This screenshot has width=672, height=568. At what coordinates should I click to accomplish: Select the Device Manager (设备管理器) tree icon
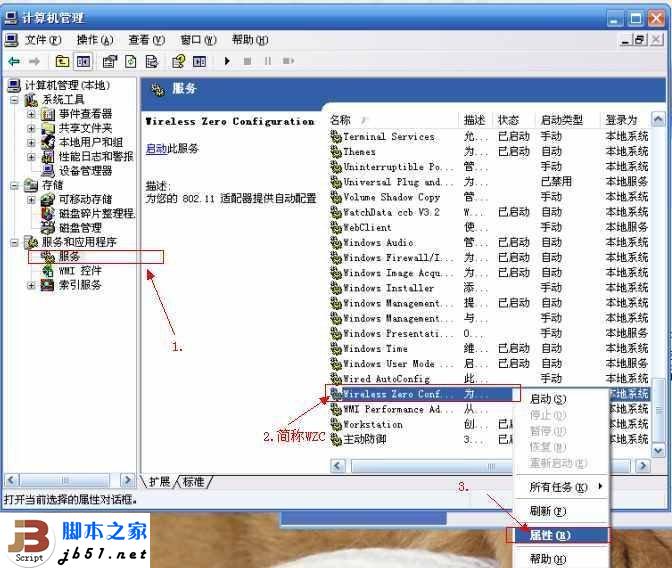48,171
